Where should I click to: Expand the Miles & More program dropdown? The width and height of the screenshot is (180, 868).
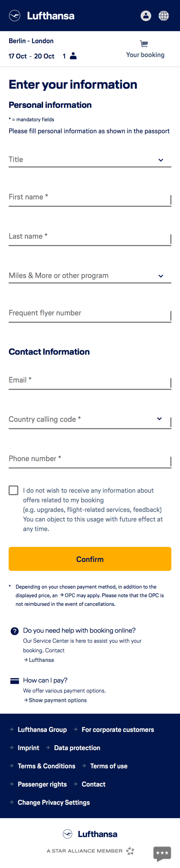[x=90, y=275]
